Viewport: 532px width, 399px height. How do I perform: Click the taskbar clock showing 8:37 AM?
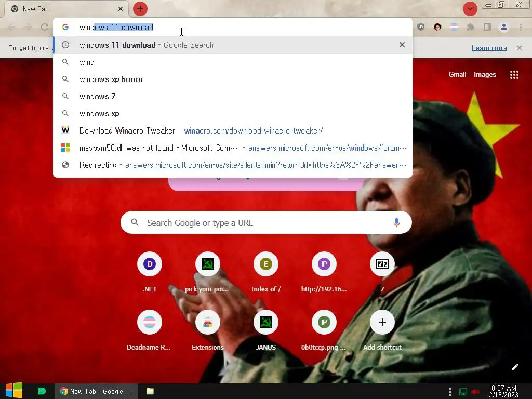coord(503,391)
